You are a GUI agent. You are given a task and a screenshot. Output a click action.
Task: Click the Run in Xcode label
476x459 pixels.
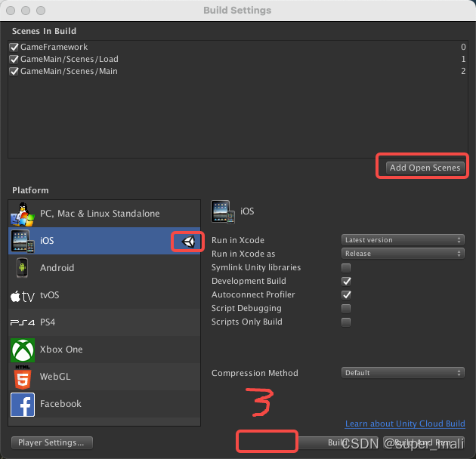[x=238, y=240]
